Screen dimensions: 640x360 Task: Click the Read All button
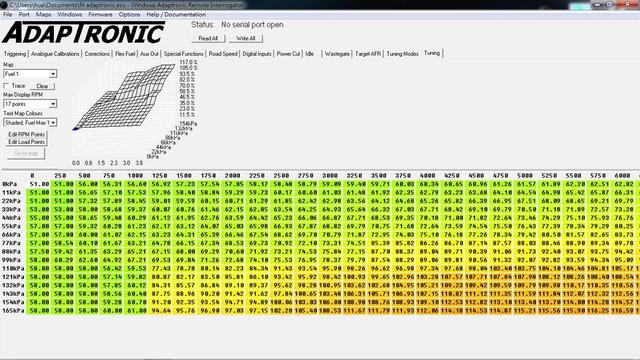pyautogui.click(x=208, y=38)
